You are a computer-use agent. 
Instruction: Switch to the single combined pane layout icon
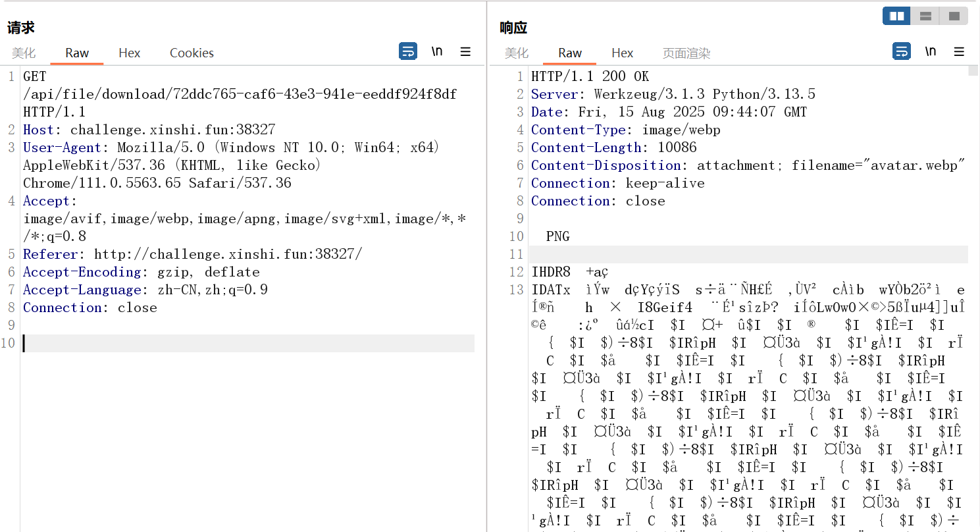(x=954, y=16)
